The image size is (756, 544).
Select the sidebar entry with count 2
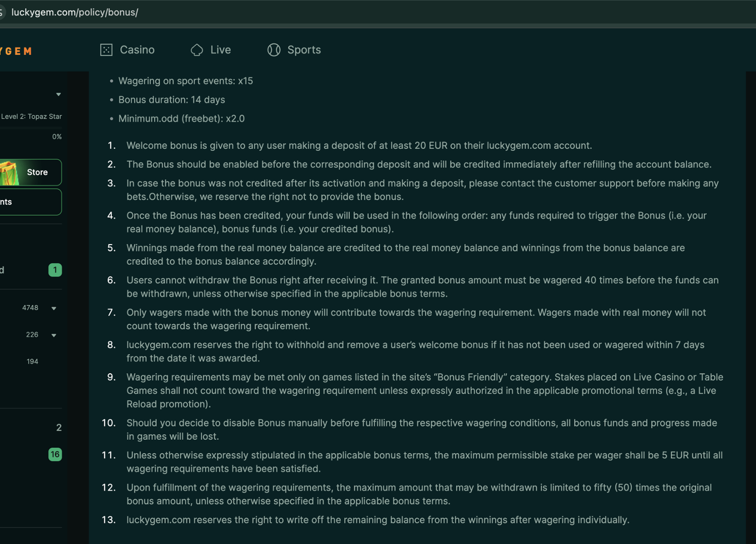click(58, 428)
